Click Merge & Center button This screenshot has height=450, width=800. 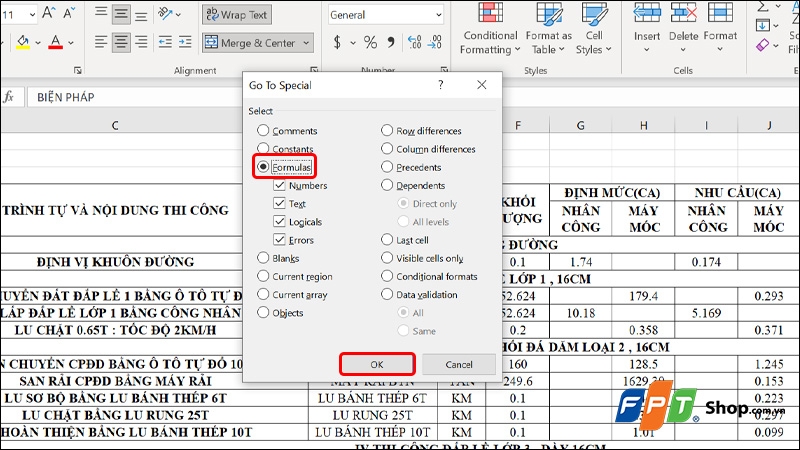pos(251,43)
